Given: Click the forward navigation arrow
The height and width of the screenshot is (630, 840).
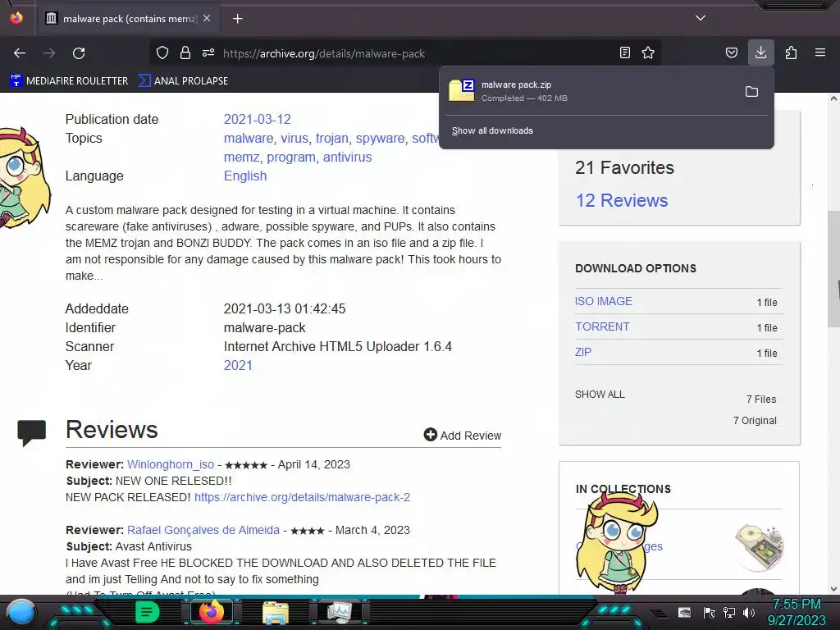Looking at the screenshot, I should pyautogui.click(x=49, y=53).
